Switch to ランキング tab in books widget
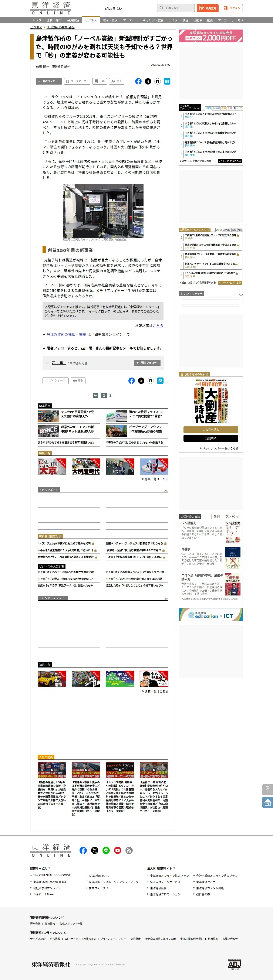This screenshot has width=273, height=980. [x=232, y=516]
